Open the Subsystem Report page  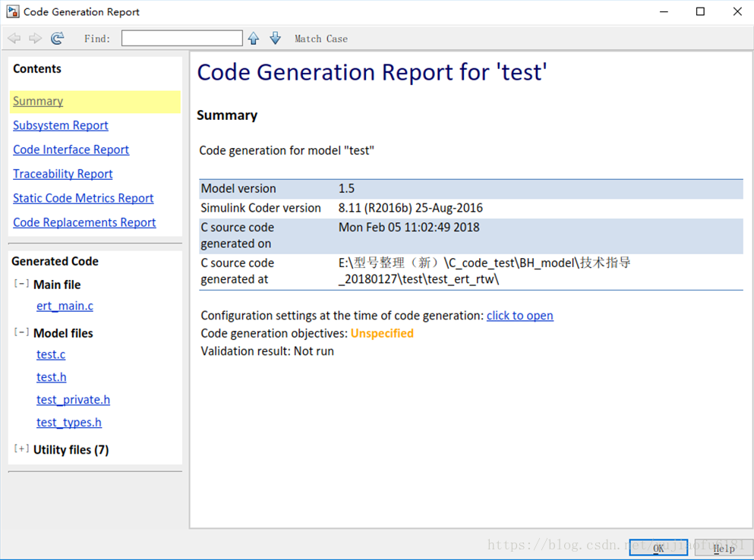[61, 126]
